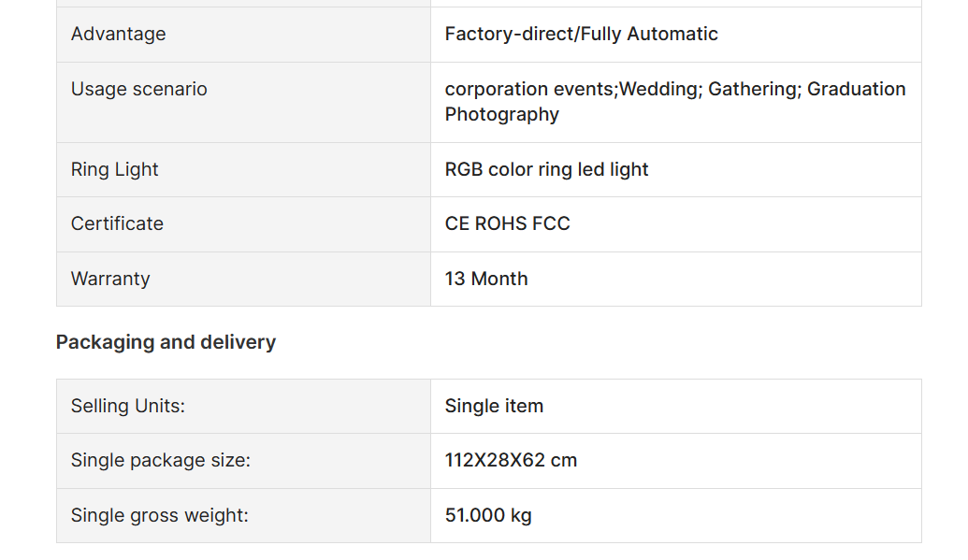Click the Warranty label
This screenshot has width=968, height=560.
click(110, 280)
